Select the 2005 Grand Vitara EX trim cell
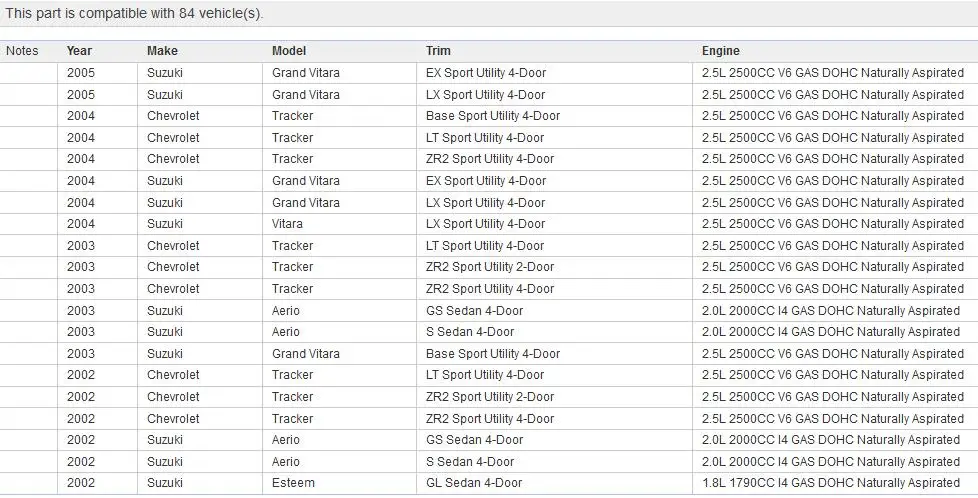 point(554,73)
